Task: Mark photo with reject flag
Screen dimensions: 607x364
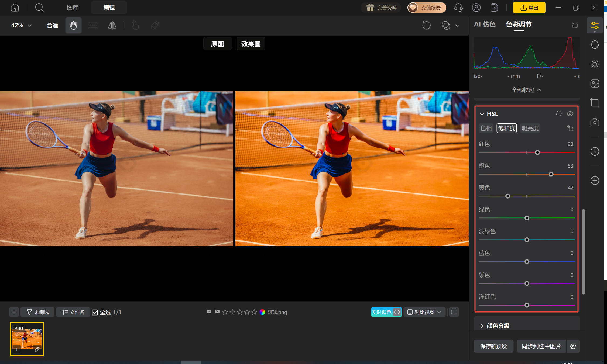Action: click(x=217, y=312)
